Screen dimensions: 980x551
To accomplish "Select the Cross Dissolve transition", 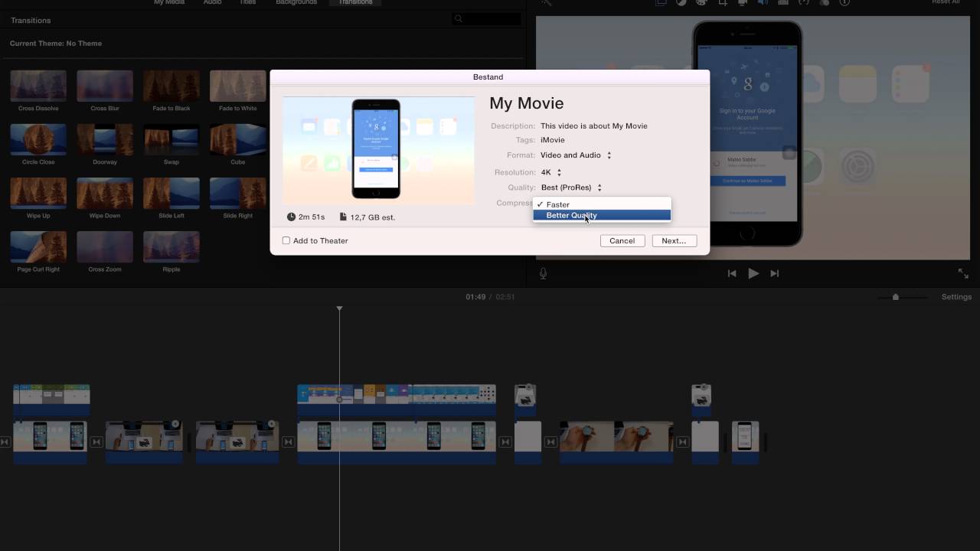I will coord(38,86).
